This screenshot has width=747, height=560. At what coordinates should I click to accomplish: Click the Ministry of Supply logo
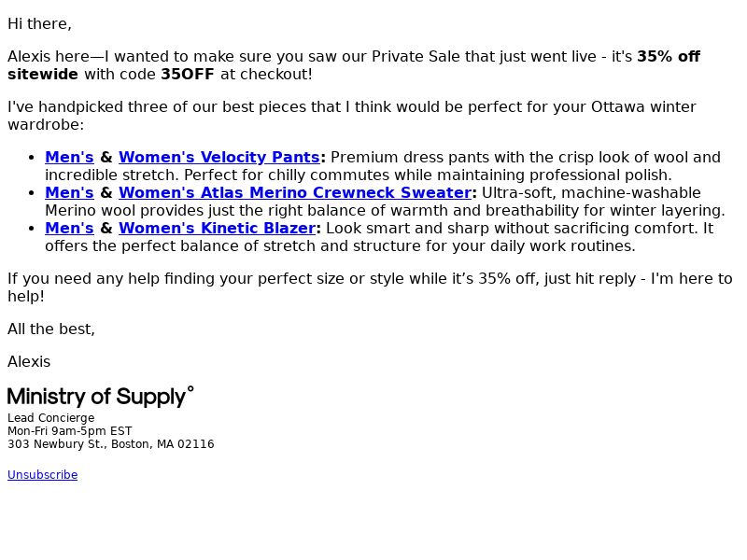101,397
